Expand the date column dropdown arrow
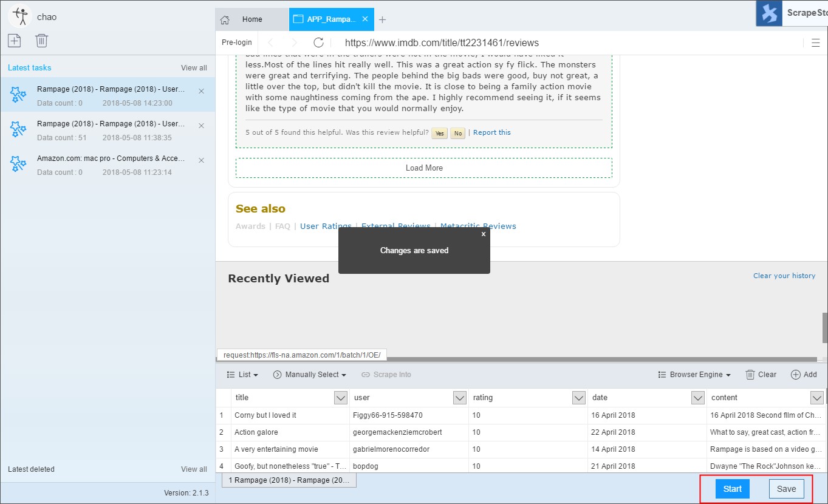 pos(698,398)
